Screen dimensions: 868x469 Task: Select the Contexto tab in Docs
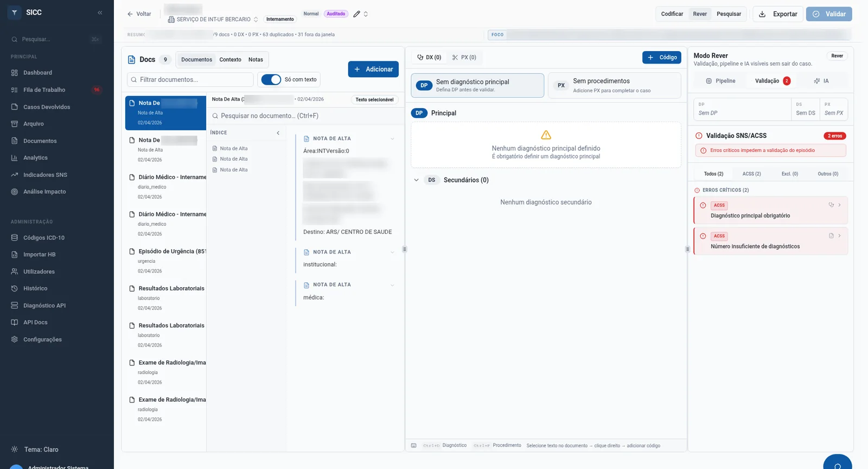[x=230, y=60]
